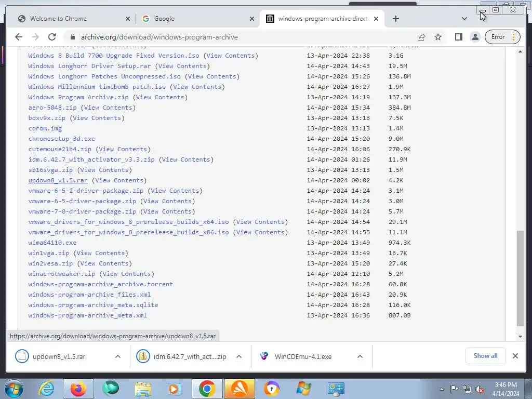Reload the current page
The image size is (532, 399).
tap(52, 37)
